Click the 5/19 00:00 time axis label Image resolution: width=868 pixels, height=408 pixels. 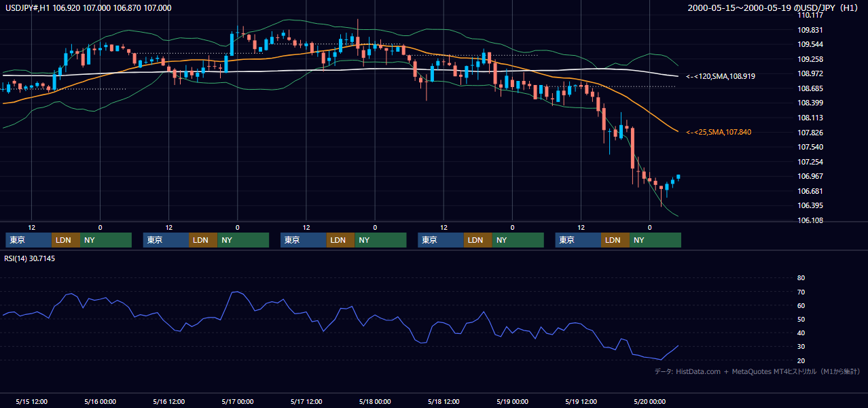point(512,401)
